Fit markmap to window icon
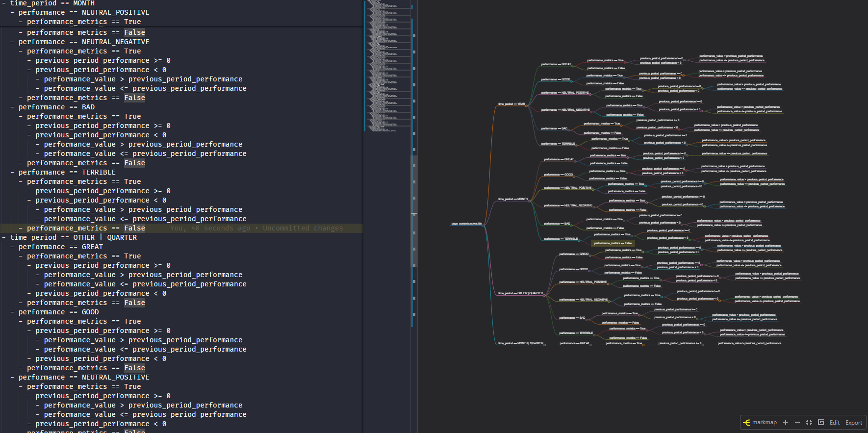This screenshot has height=433, width=868. [809, 423]
